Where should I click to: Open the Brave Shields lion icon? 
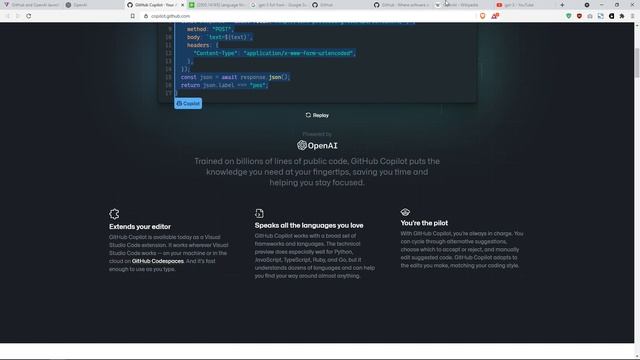point(482,16)
